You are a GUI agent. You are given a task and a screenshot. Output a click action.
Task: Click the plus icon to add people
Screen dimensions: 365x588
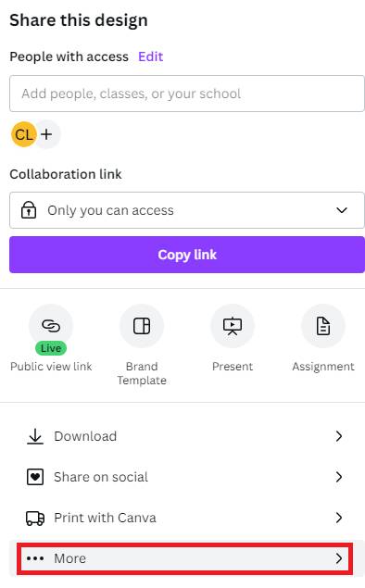click(x=46, y=134)
